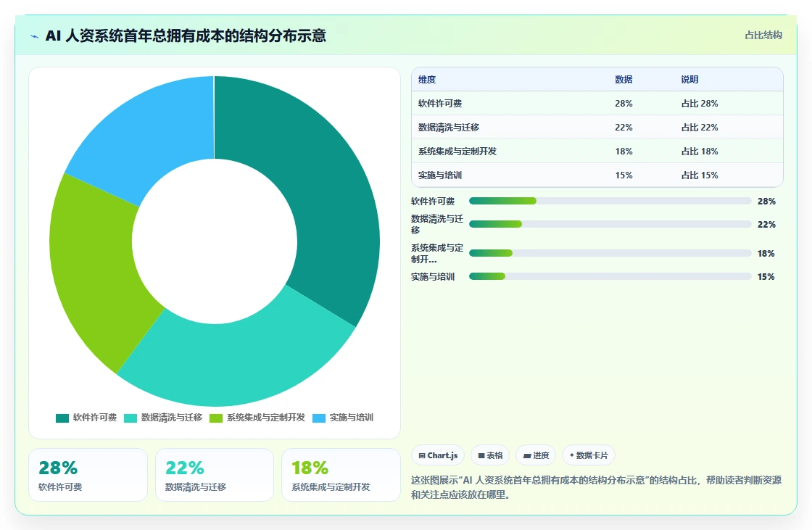Click the 系统集成与定制开... 18% progress bar
Screen dimensions: 812x530
coord(610,253)
